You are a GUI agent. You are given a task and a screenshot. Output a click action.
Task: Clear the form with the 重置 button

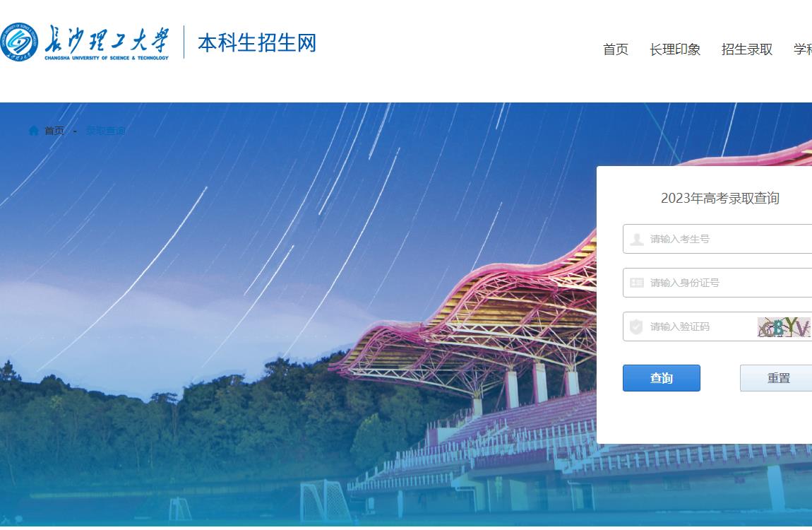click(776, 378)
